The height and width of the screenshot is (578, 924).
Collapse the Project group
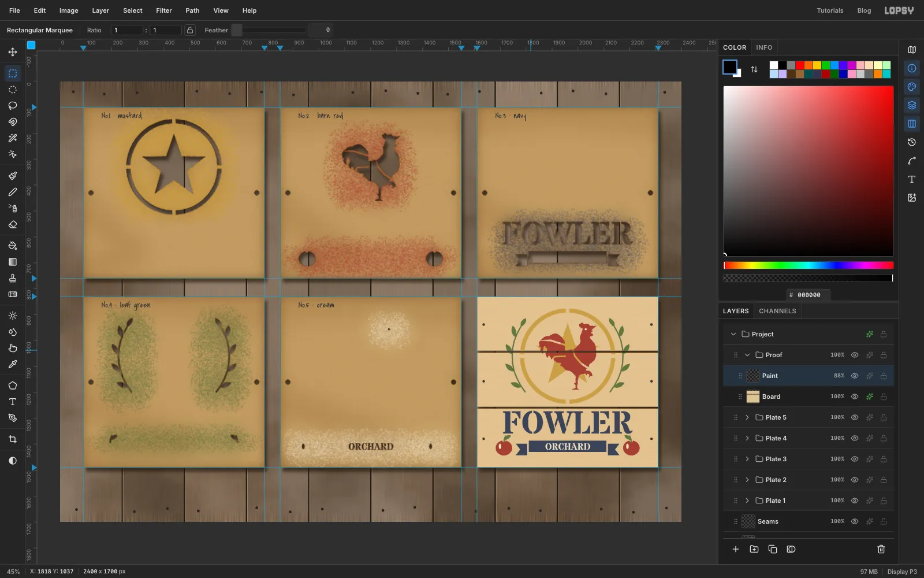(x=733, y=334)
